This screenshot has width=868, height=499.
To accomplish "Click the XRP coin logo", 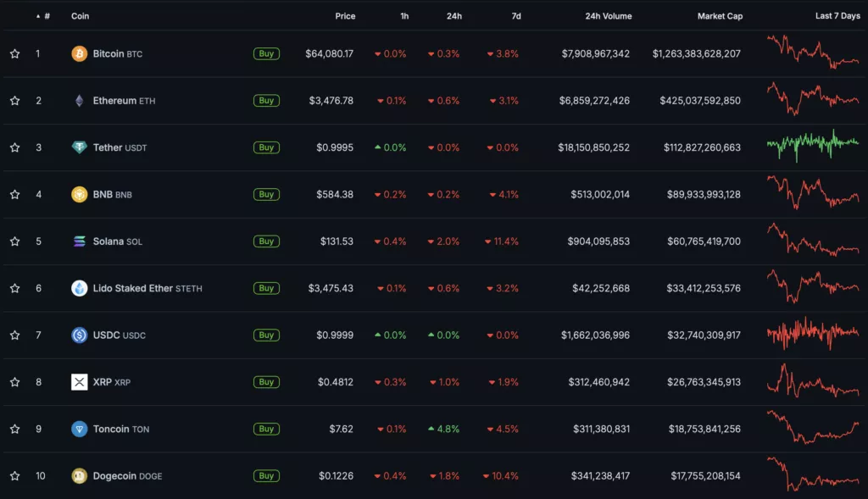I will [x=79, y=382].
